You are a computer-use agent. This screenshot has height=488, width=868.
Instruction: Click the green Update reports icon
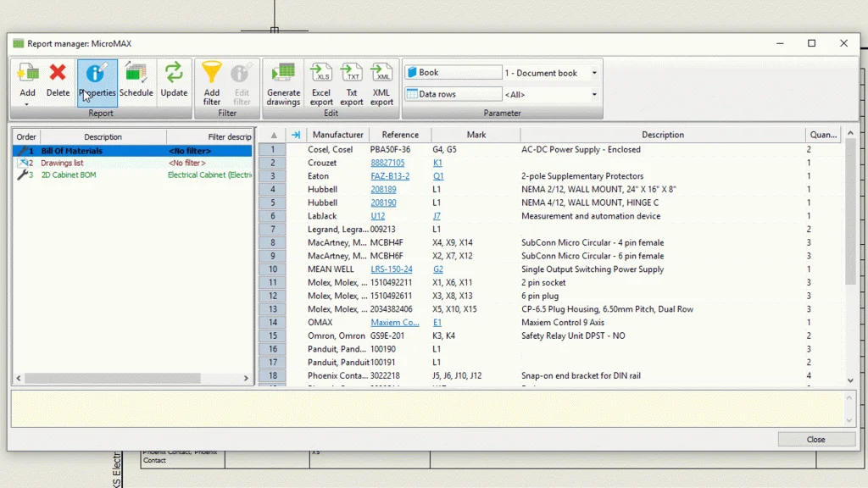(x=174, y=75)
